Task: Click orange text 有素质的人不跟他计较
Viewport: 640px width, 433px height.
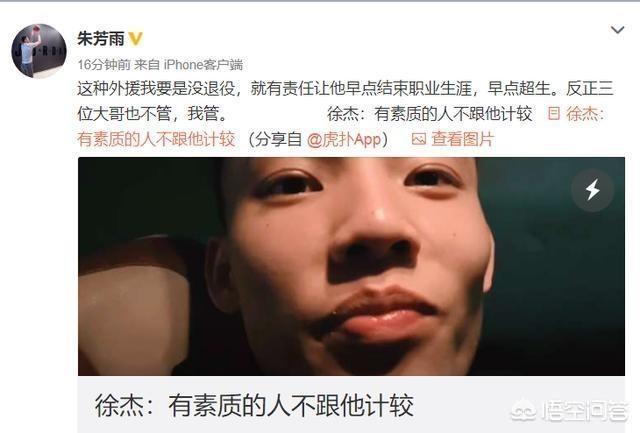Action: point(156,140)
